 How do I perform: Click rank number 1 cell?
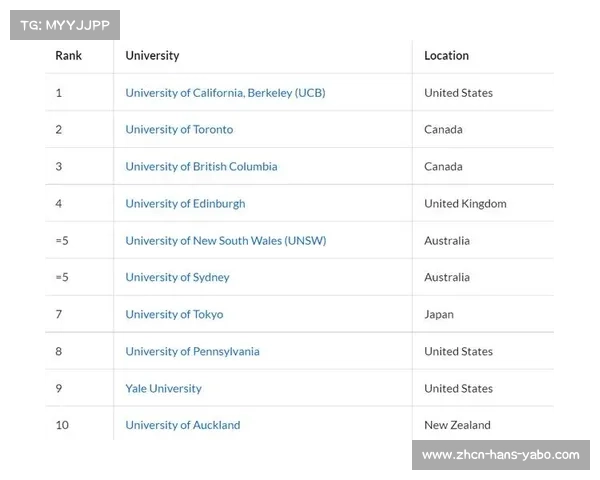click(59, 93)
